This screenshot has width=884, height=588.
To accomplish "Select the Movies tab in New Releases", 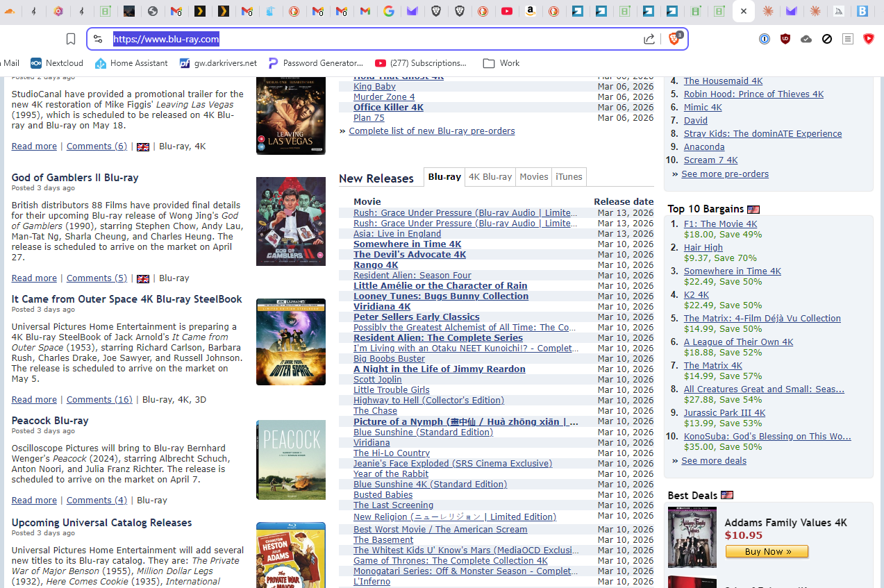I will pos(534,177).
